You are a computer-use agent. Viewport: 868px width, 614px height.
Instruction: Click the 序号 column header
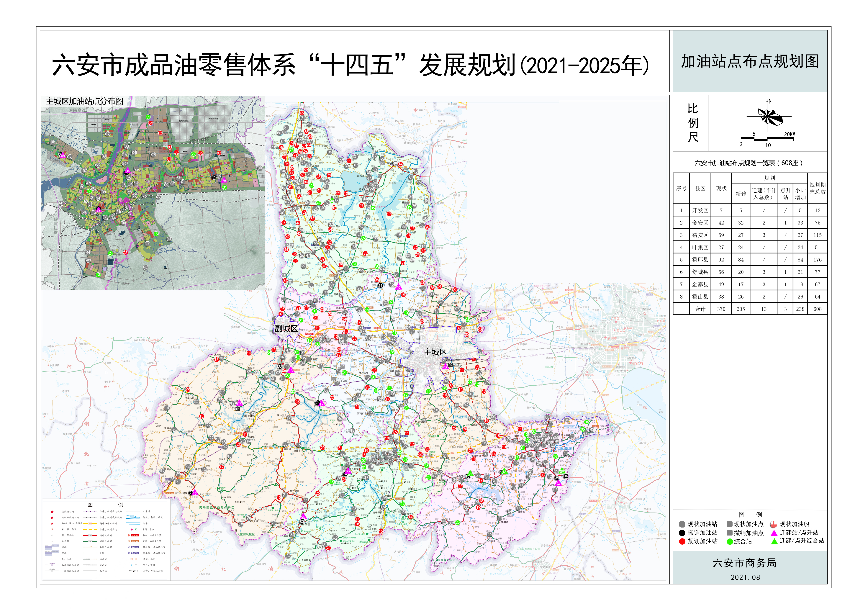click(x=681, y=188)
